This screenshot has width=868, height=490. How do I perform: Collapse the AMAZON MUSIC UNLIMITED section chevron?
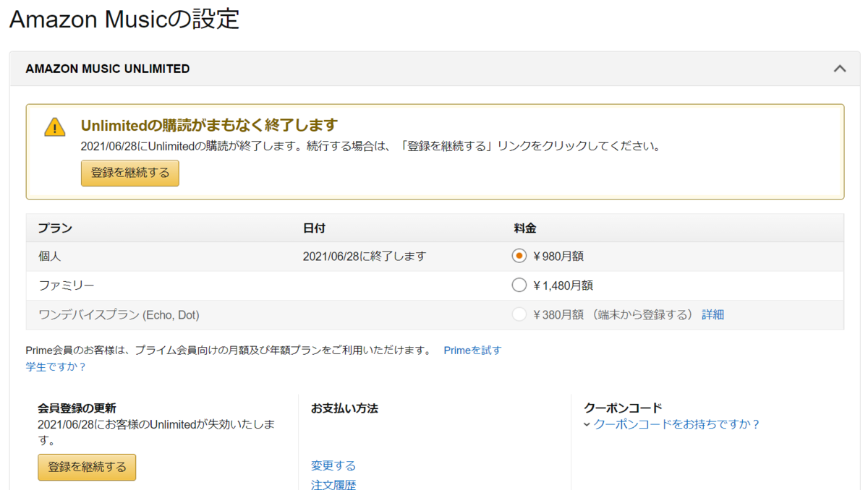(839, 69)
